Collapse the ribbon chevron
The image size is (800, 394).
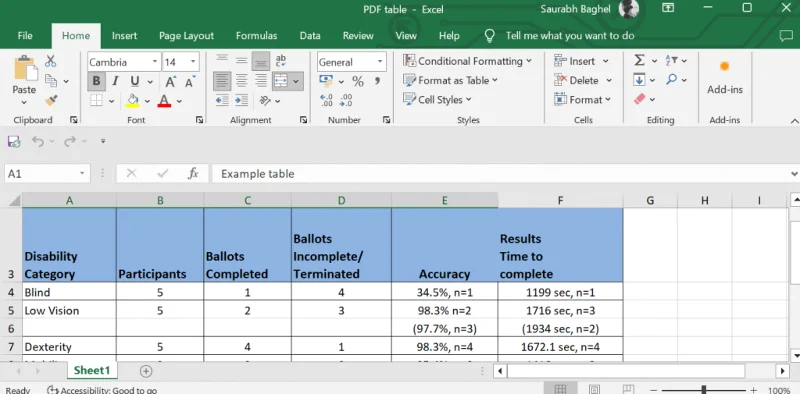pos(794,121)
